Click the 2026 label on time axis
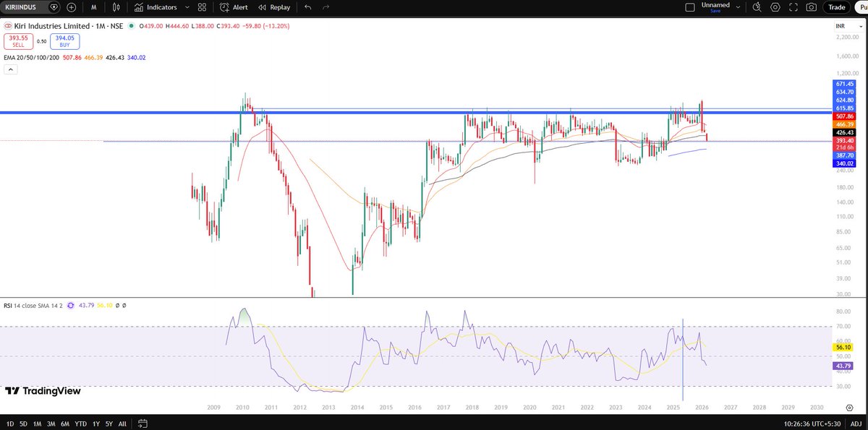The height and width of the screenshot is (430, 868). point(702,408)
